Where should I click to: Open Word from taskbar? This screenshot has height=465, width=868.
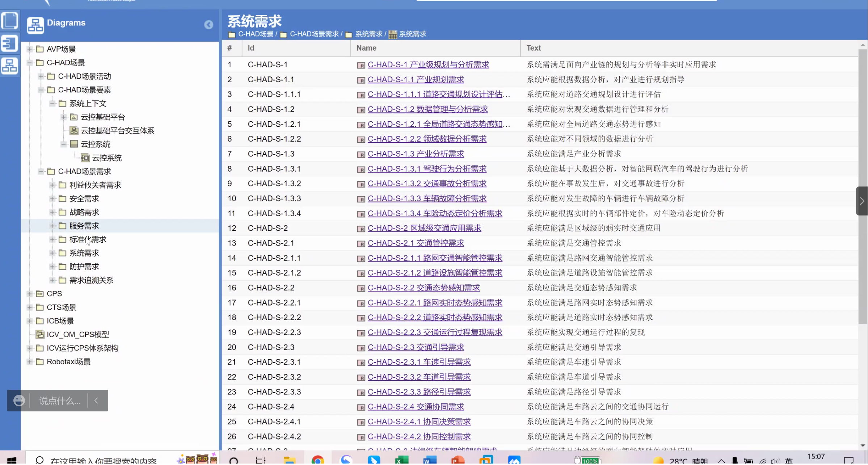click(429, 460)
